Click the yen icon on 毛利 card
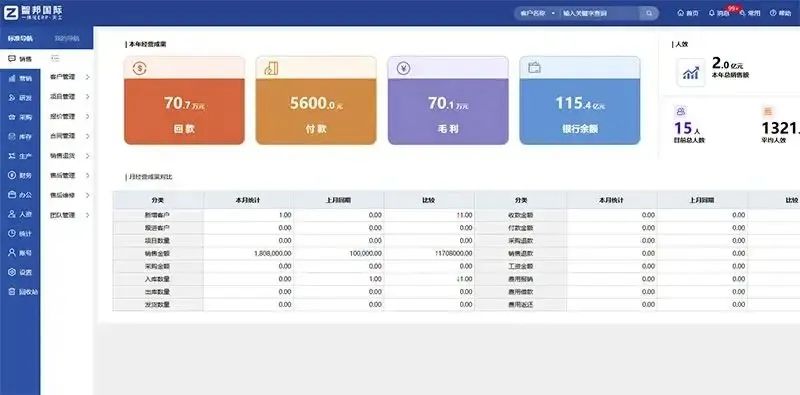This screenshot has width=800, height=395. (403, 68)
